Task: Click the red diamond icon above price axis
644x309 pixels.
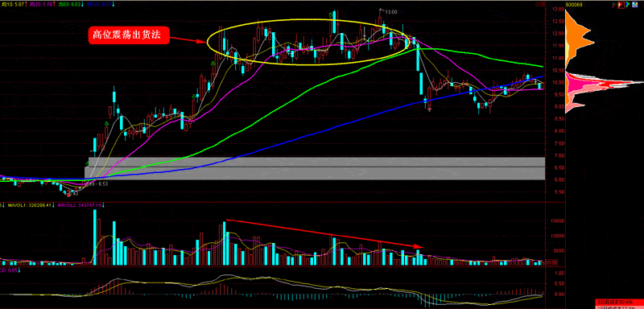Action: click(537, 4)
